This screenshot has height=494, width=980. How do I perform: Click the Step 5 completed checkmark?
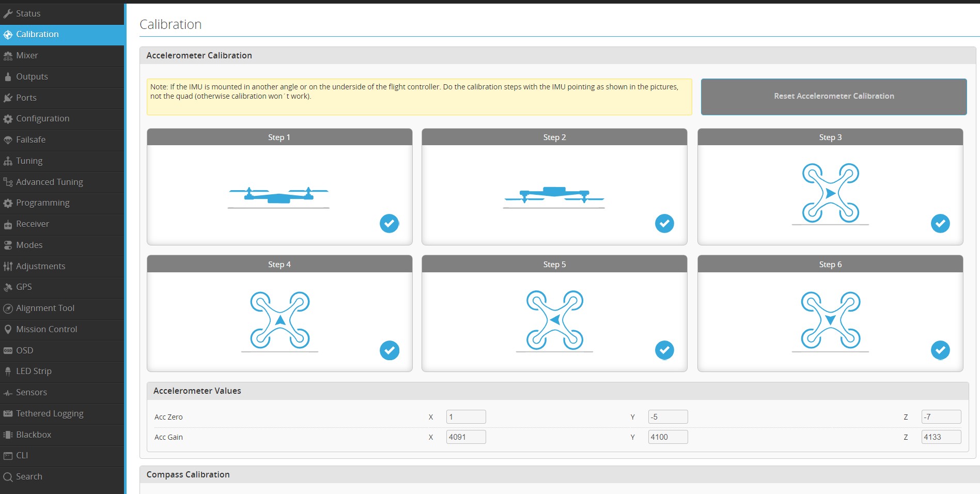tap(664, 350)
